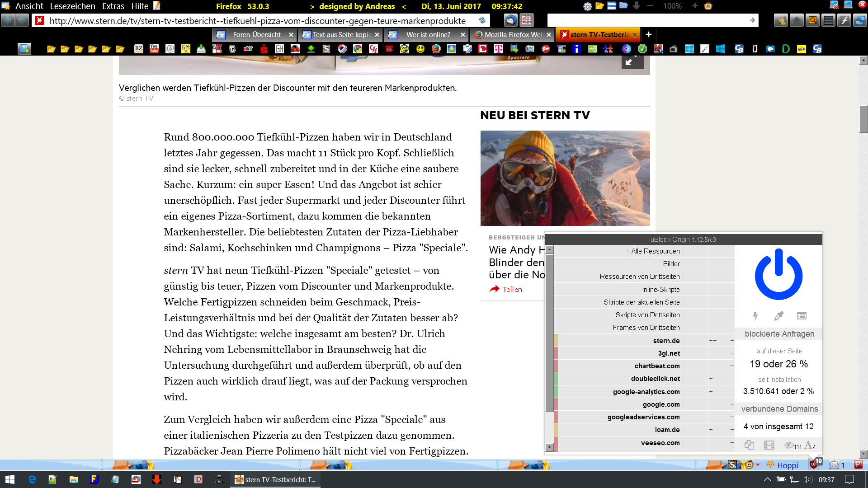
Task: Expand the pizza image fullscreen icon
Action: [x=632, y=61]
